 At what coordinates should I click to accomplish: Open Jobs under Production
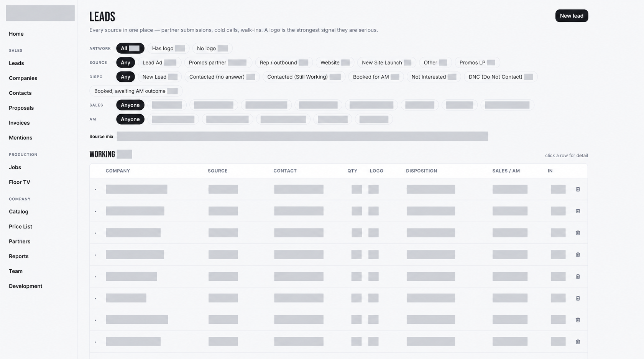(x=15, y=167)
